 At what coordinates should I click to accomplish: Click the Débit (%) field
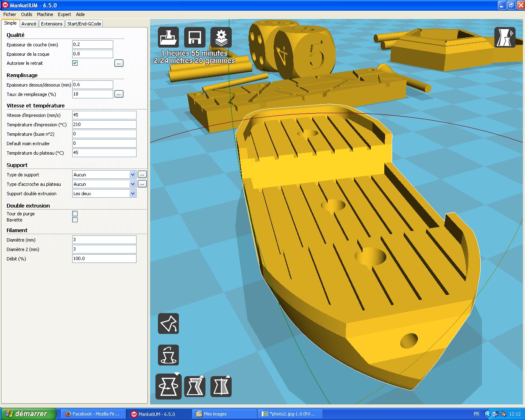point(104,258)
